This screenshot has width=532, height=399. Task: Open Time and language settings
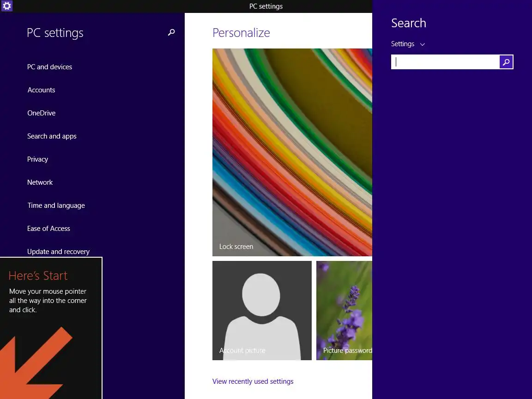(x=56, y=205)
